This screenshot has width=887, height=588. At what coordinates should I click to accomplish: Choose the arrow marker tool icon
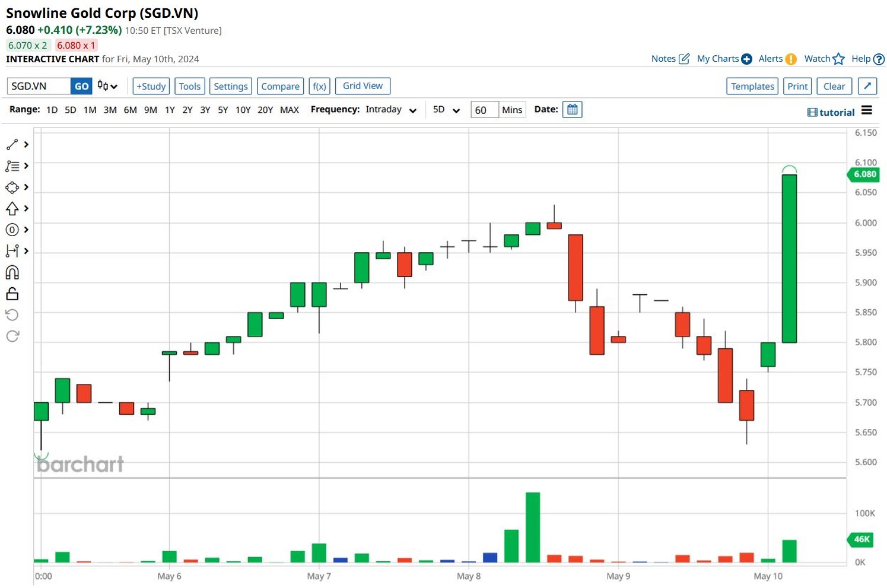point(12,209)
